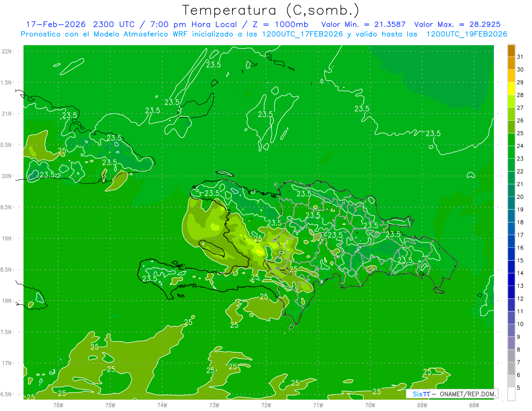This screenshot has width=532, height=411.
Task: Click the 19N latitude axis label
Action: [x=7, y=239]
